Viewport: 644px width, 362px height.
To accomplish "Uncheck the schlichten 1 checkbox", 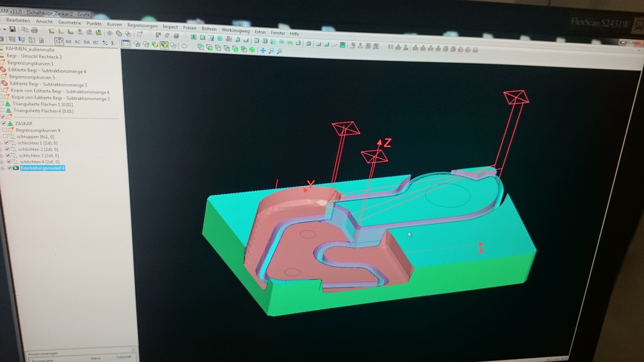I will coord(7,143).
